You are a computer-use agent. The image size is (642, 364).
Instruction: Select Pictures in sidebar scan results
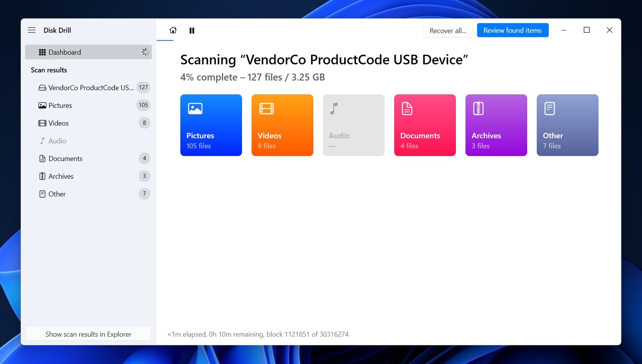pyautogui.click(x=60, y=105)
